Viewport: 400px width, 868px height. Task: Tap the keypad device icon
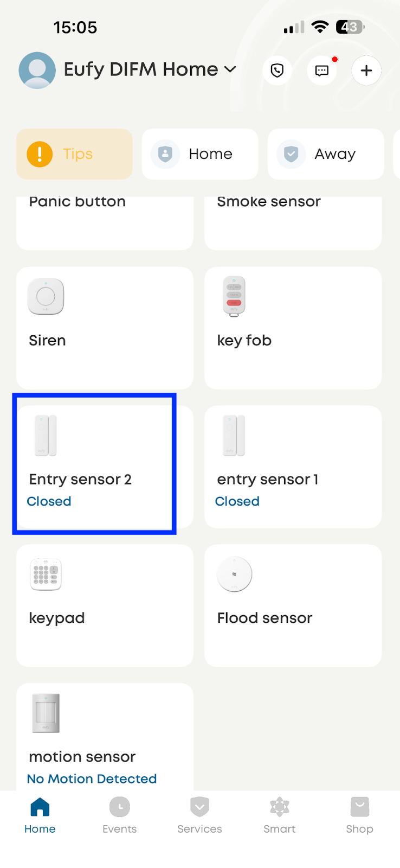[46, 574]
